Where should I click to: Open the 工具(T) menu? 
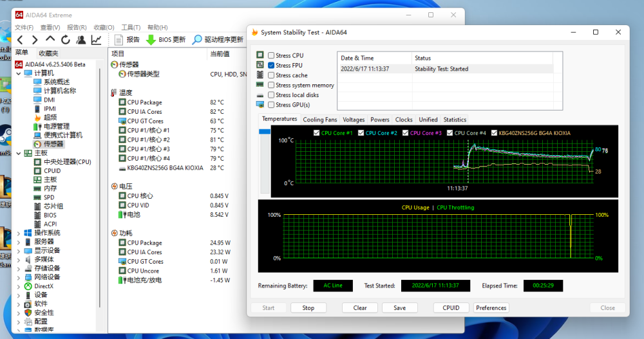click(x=131, y=28)
